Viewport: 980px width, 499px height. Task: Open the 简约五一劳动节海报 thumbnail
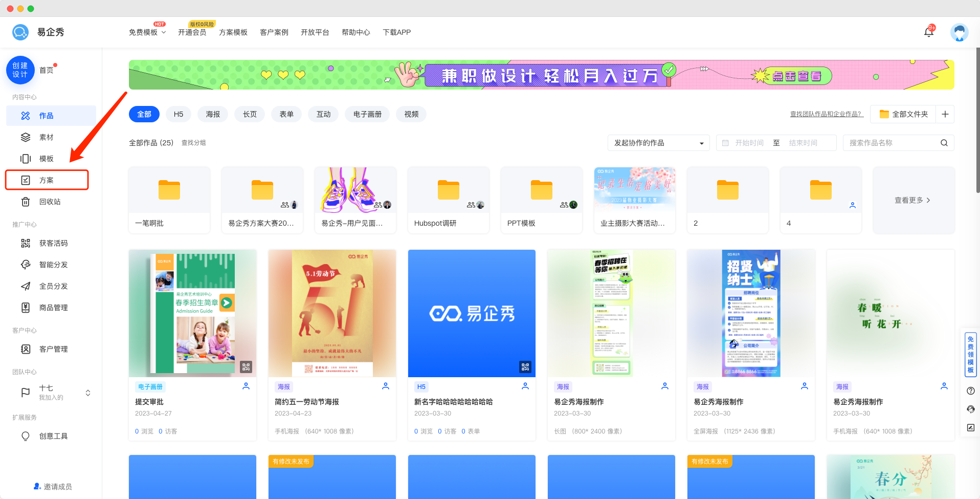(x=332, y=313)
